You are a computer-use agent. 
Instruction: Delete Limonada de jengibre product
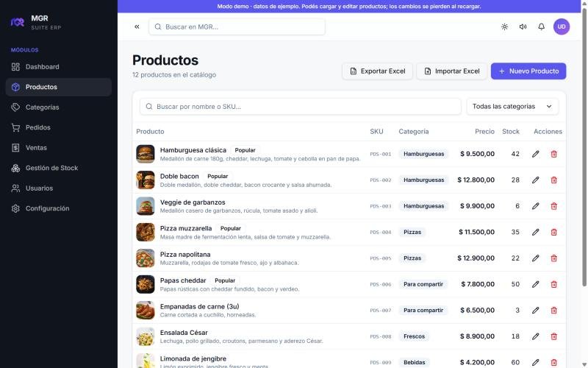[554, 363]
